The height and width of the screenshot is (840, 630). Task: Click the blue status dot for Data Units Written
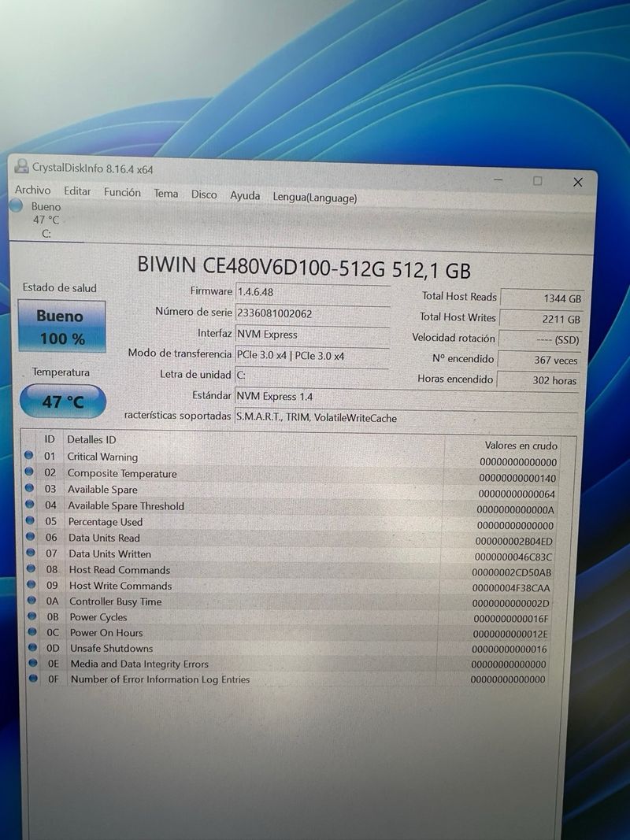[31, 553]
